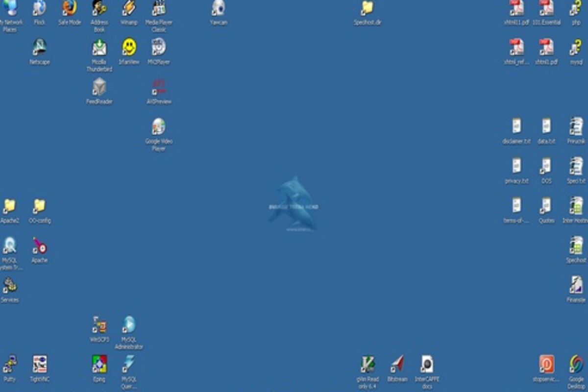This screenshot has height=392, width=588.
Task: Click the Yawcam webcam icon
Action: [219, 8]
